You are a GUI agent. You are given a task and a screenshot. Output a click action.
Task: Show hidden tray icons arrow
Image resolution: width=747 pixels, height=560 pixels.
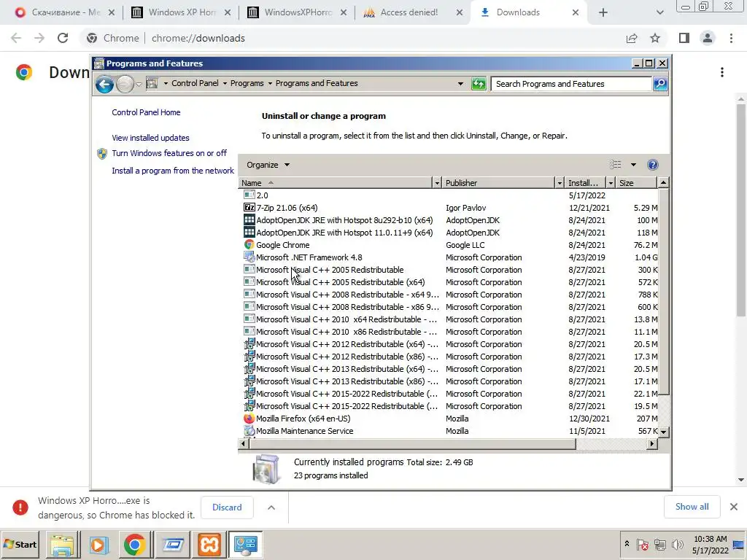point(627,544)
